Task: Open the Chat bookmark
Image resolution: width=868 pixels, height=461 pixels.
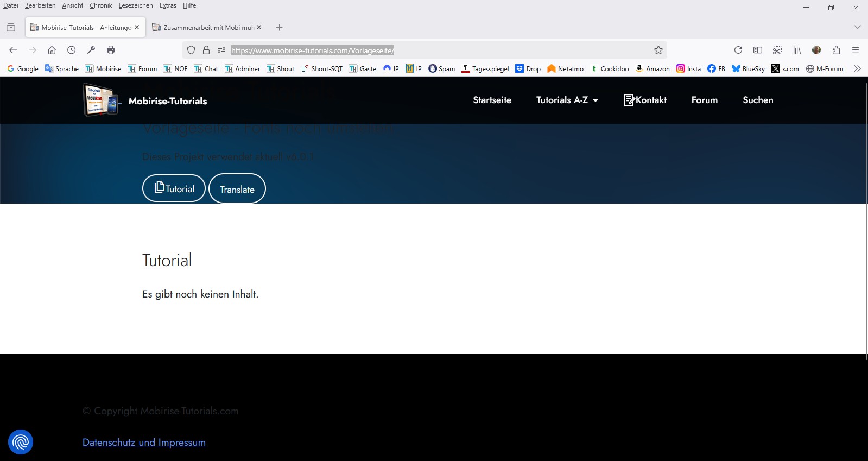Action: (x=206, y=68)
